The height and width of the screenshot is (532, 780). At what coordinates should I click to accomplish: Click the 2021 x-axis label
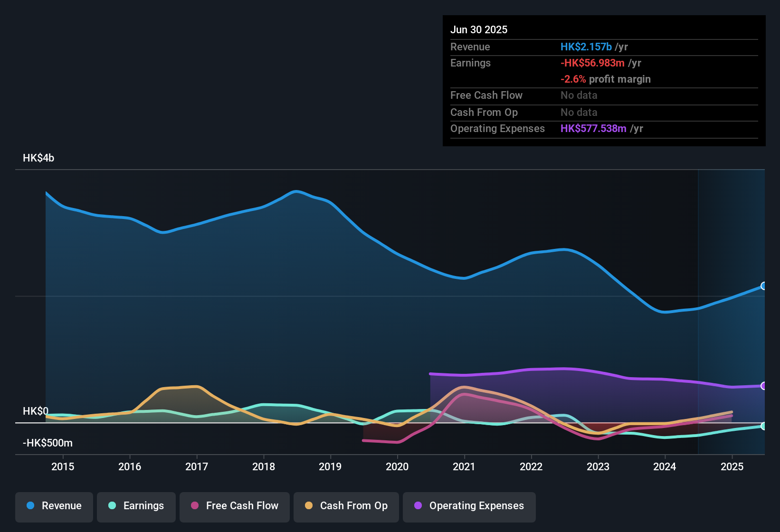click(464, 466)
